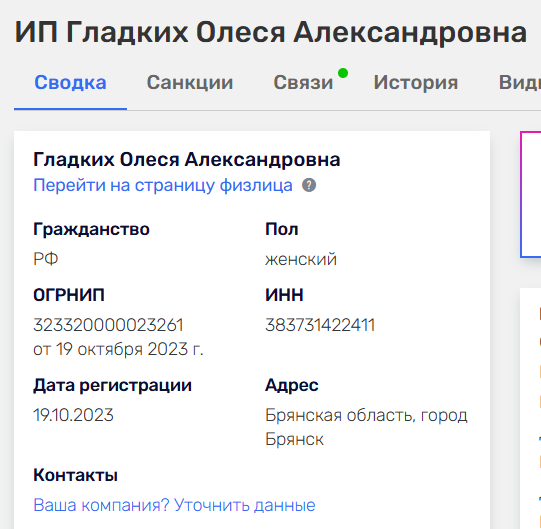The height and width of the screenshot is (529, 541).
Task: Click the 'Гражданство' label
Action: [91, 229]
